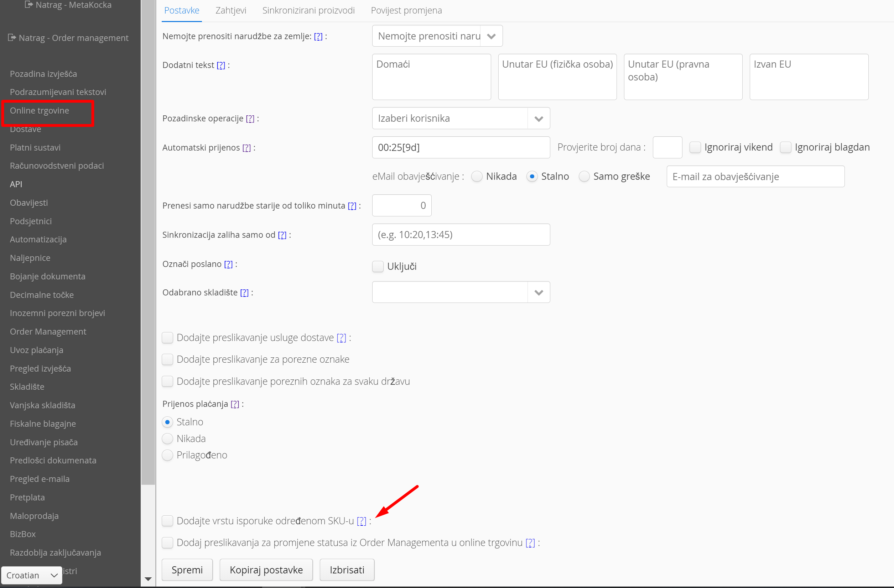Click help marker for Pozadinske operacije

pyautogui.click(x=250, y=119)
